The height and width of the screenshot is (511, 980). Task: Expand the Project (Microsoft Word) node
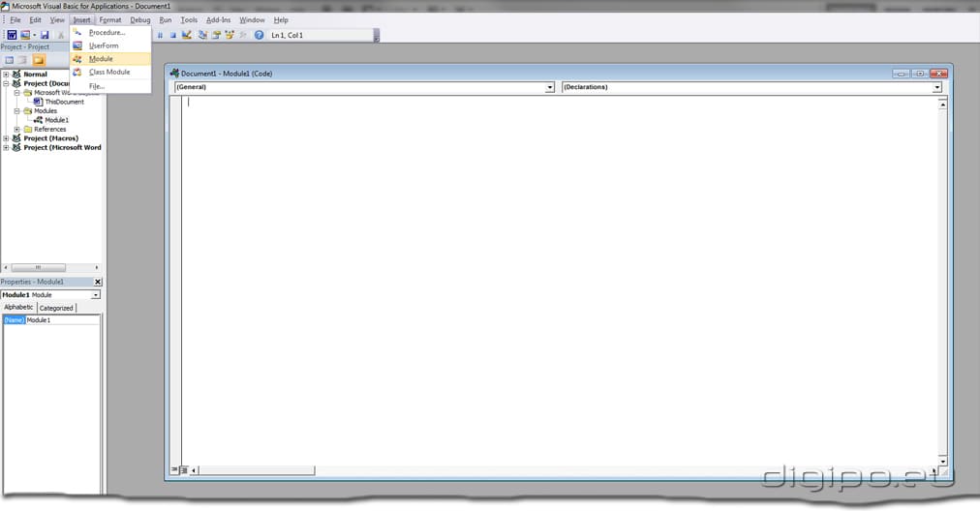coord(6,147)
